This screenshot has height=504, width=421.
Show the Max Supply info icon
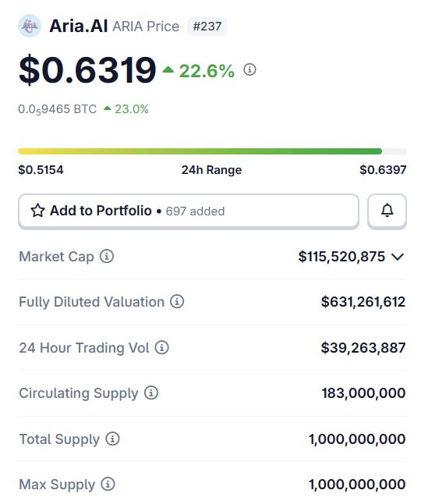click(108, 484)
